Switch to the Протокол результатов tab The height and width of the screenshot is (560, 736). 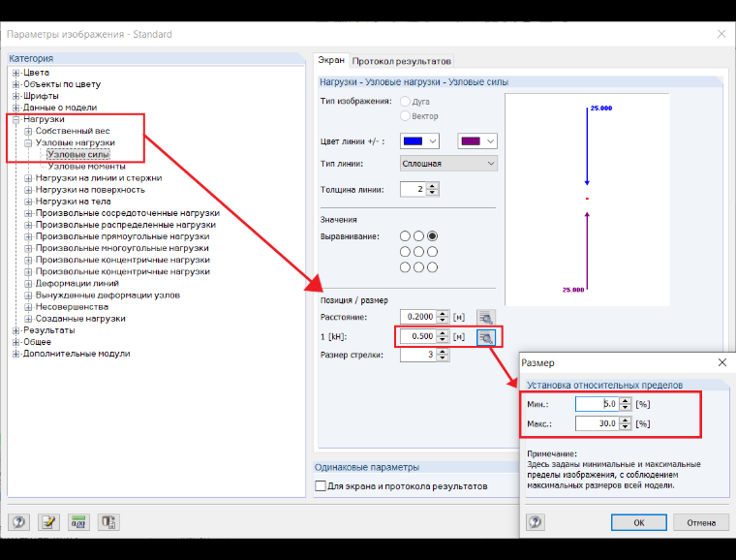(x=401, y=61)
